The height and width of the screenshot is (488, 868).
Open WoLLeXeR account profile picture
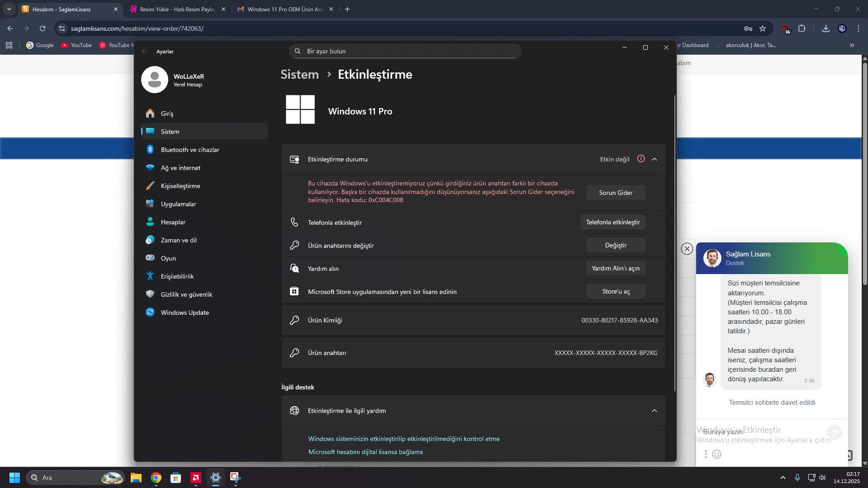pos(155,80)
